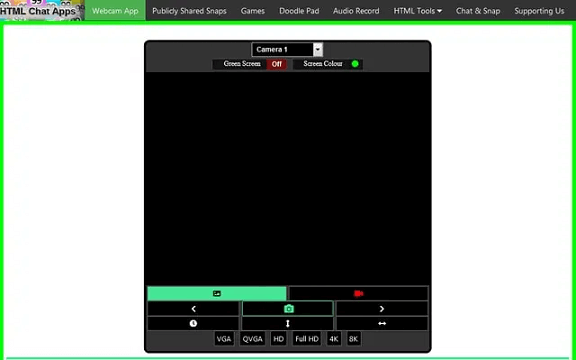Select Full HD resolution
576x360 pixels.
307,339
